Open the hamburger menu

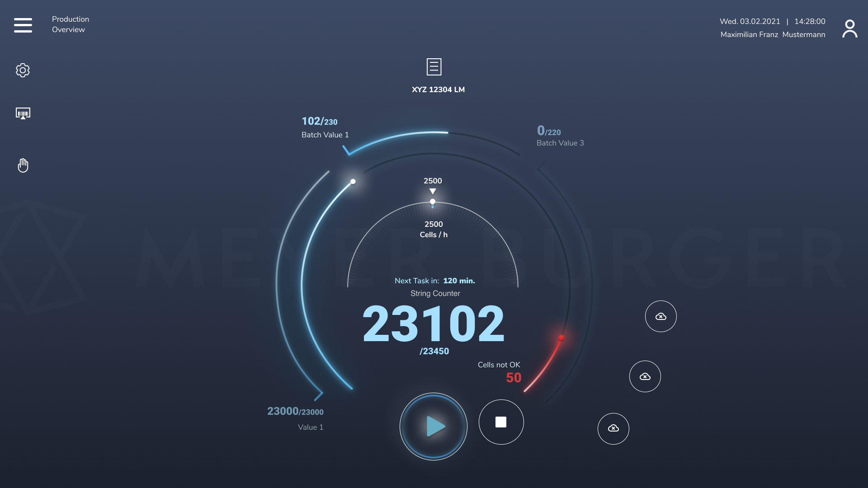click(x=23, y=25)
